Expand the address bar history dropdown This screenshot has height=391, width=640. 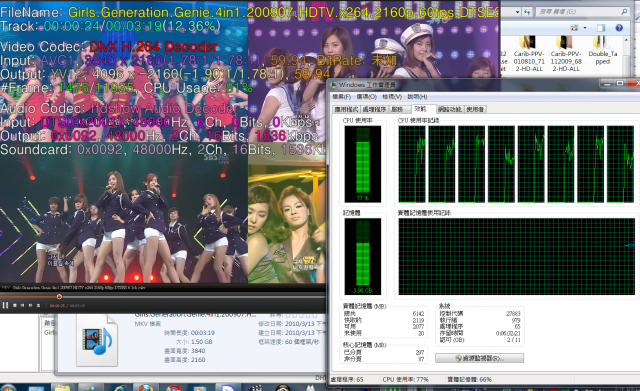[x=518, y=12]
